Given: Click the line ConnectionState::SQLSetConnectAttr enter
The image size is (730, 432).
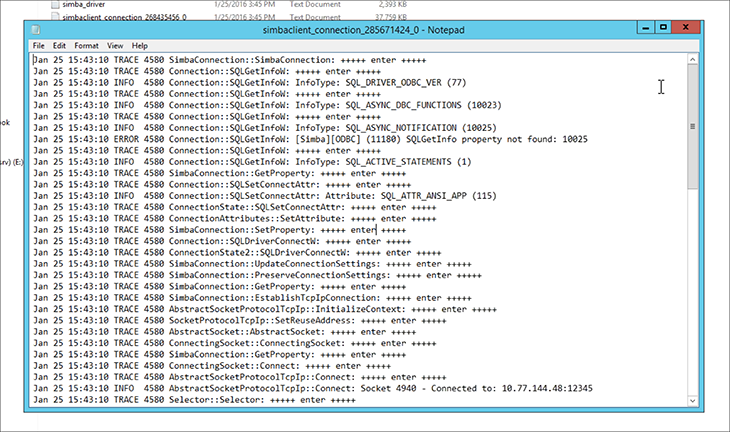Looking at the screenshot, I should pos(235,207).
